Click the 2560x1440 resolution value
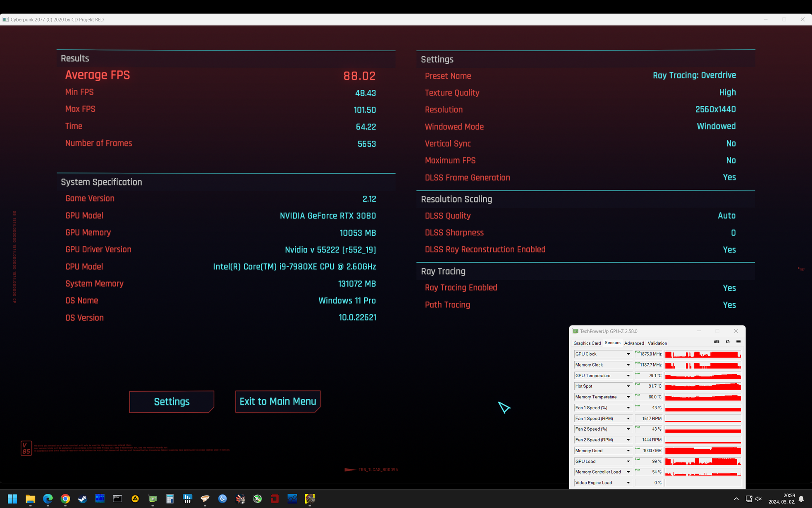This screenshot has height=508, width=812. click(x=715, y=109)
